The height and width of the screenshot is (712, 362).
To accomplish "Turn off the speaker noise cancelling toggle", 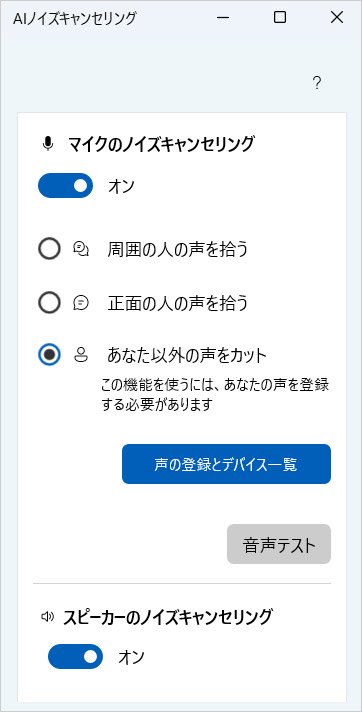I will (75, 656).
